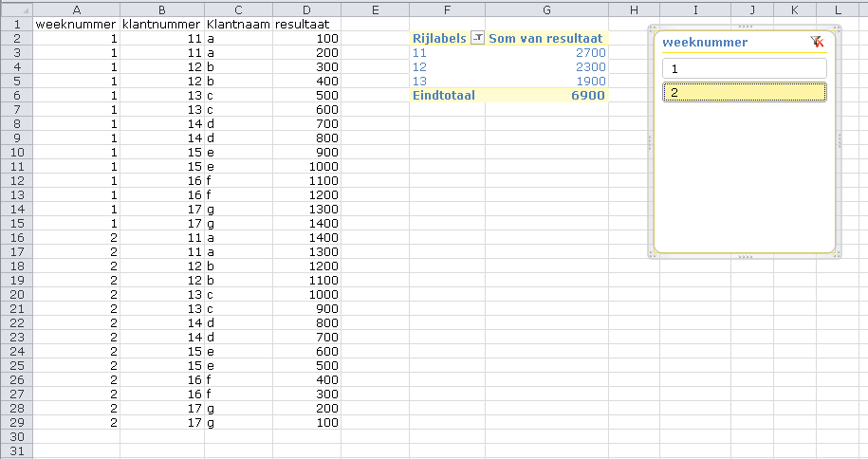
Task: Select cell D11 with value 1000
Action: tap(306, 167)
